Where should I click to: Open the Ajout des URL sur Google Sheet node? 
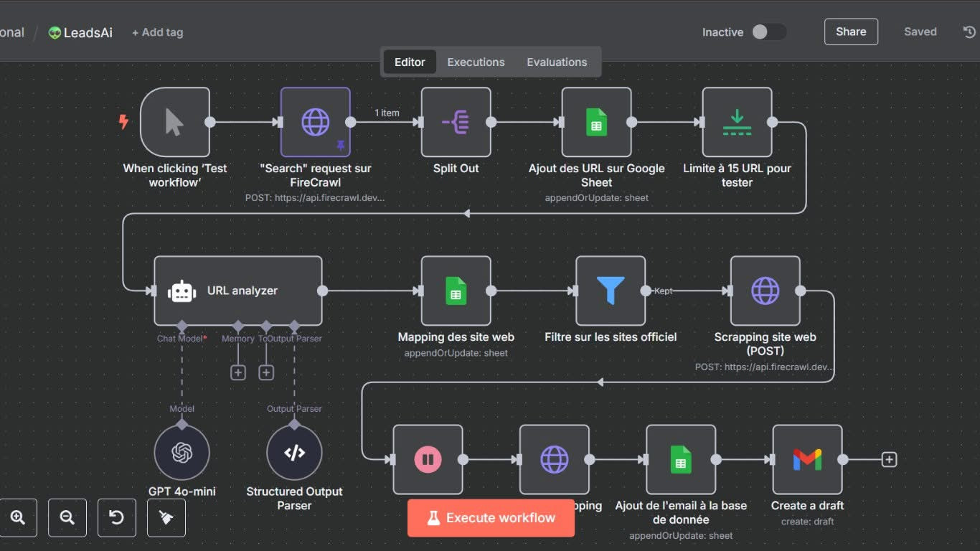pyautogui.click(x=597, y=122)
